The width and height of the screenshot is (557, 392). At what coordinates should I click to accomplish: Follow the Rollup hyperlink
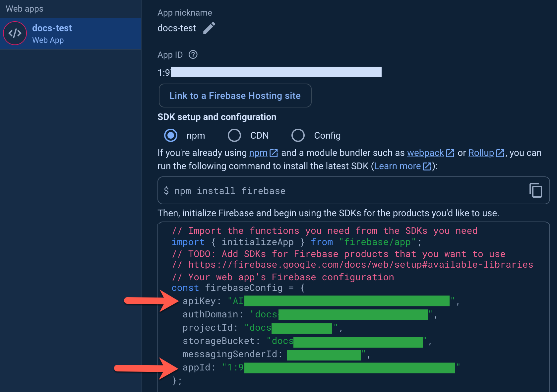481,153
